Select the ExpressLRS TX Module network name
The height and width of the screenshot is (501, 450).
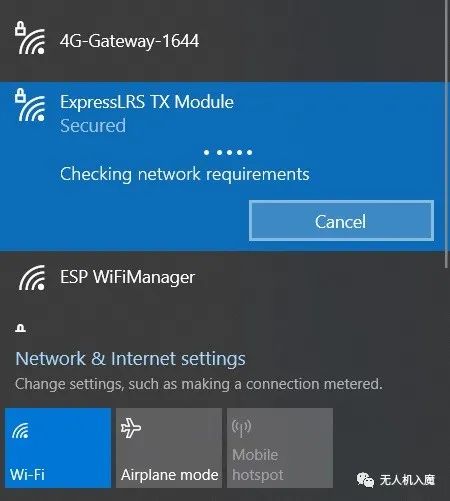pyautogui.click(x=147, y=102)
